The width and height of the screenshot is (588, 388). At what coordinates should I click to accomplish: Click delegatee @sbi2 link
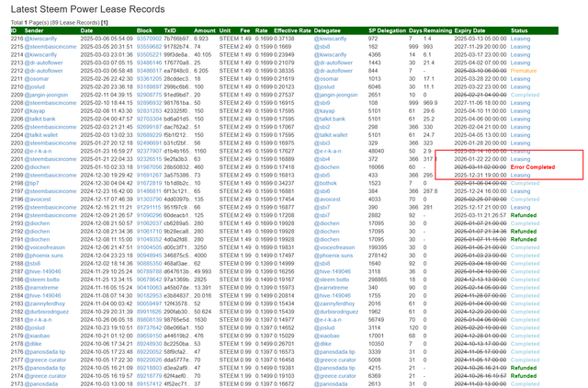click(322, 127)
